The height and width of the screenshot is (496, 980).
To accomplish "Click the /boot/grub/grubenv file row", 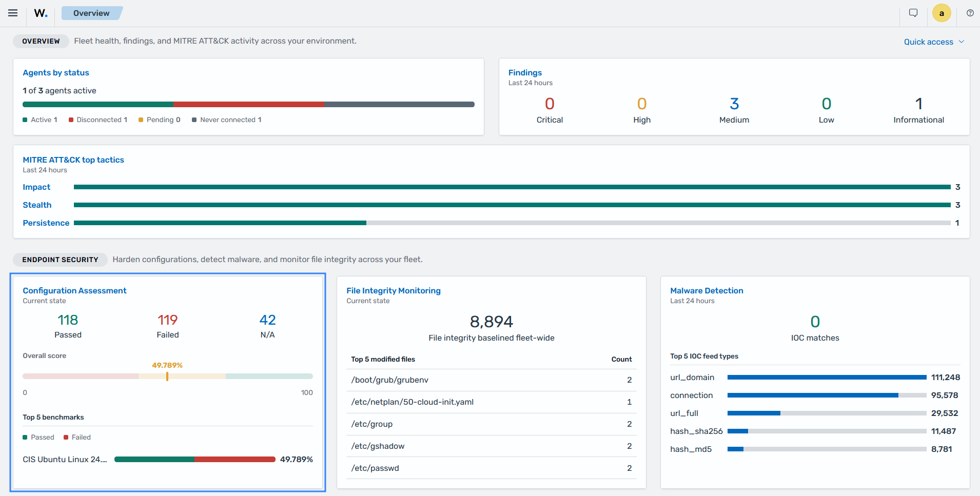I will 492,380.
